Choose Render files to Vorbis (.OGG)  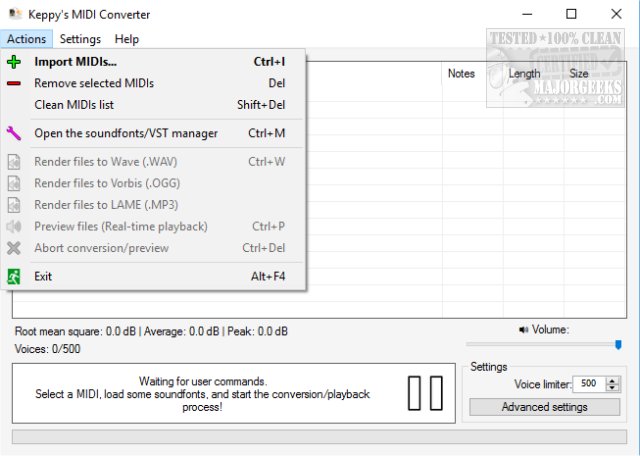click(x=153, y=183)
